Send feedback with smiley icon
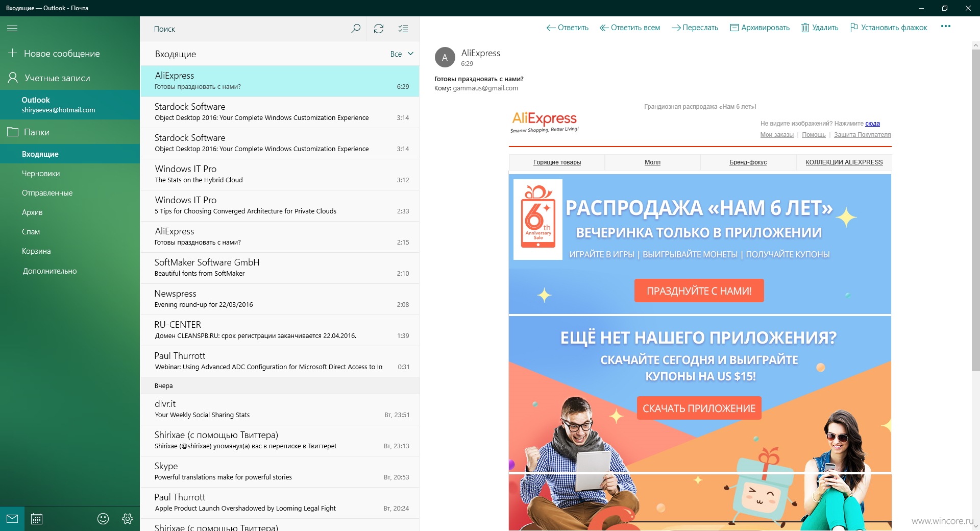The width and height of the screenshot is (980, 531). click(x=103, y=519)
